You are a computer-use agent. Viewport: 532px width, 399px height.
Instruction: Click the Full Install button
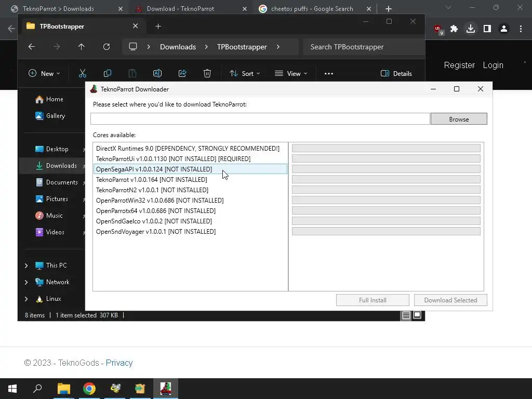[373, 300]
